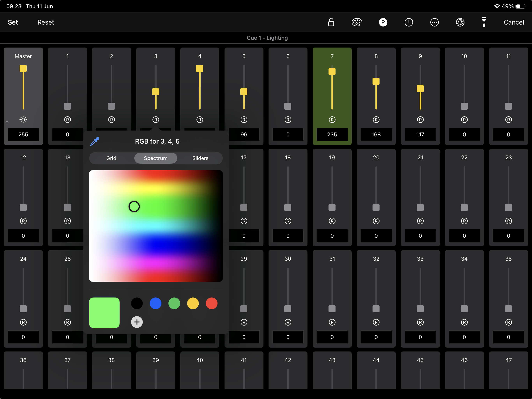Switch to the Sliders color tab
532x399 pixels.
point(200,158)
